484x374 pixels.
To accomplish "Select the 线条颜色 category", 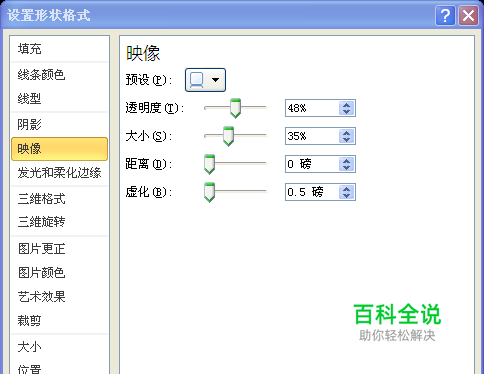I will [59, 75].
